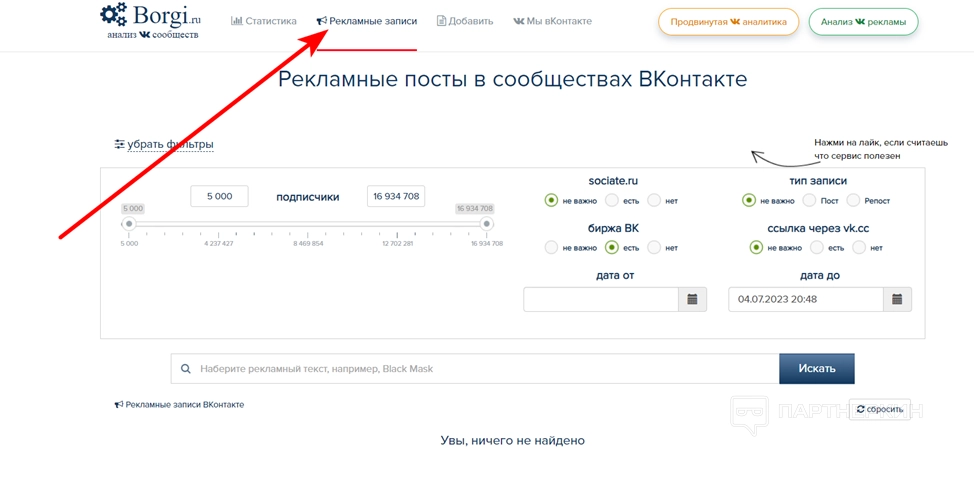The width and height of the screenshot is (974, 488).
Task: Click 4 237 427 slider scale label
Action: (219, 243)
